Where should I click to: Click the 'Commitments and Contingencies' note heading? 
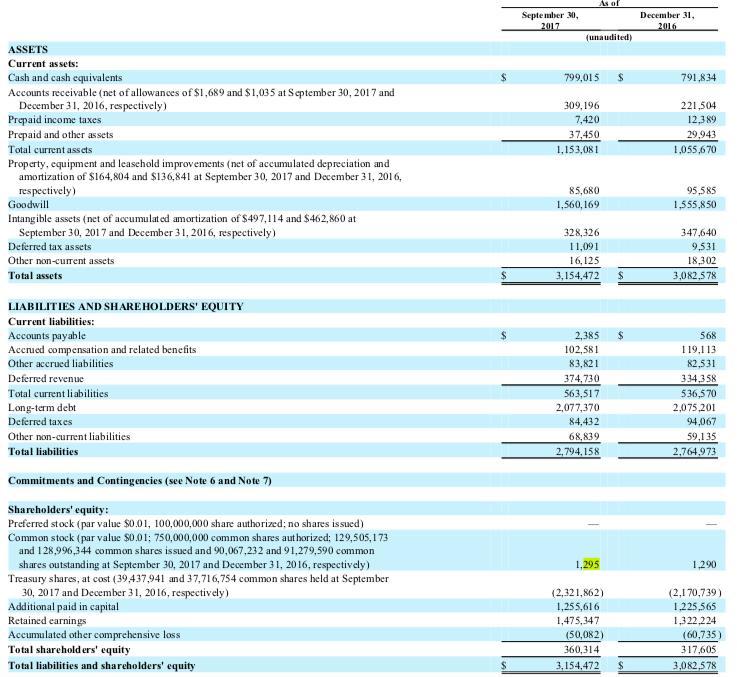(x=140, y=480)
